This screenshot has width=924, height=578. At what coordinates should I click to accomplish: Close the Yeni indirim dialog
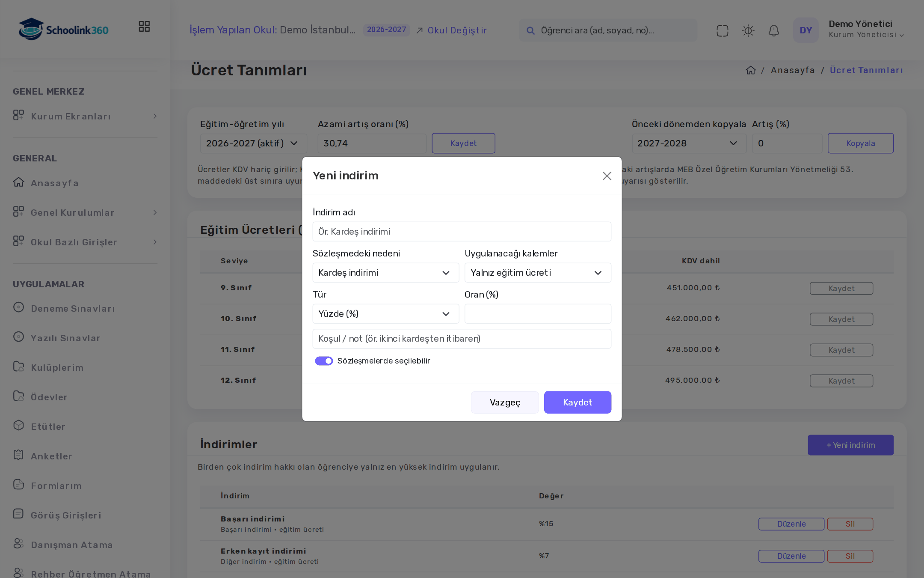[607, 176]
